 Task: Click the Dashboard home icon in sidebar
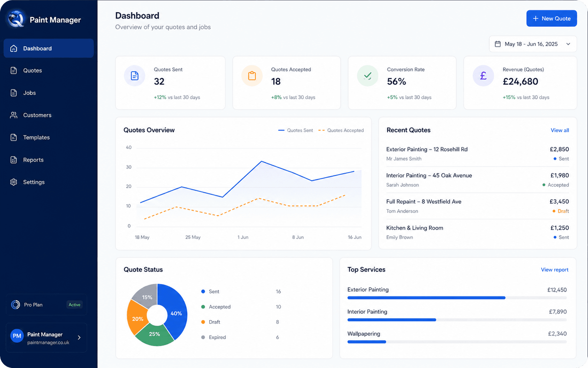(14, 48)
